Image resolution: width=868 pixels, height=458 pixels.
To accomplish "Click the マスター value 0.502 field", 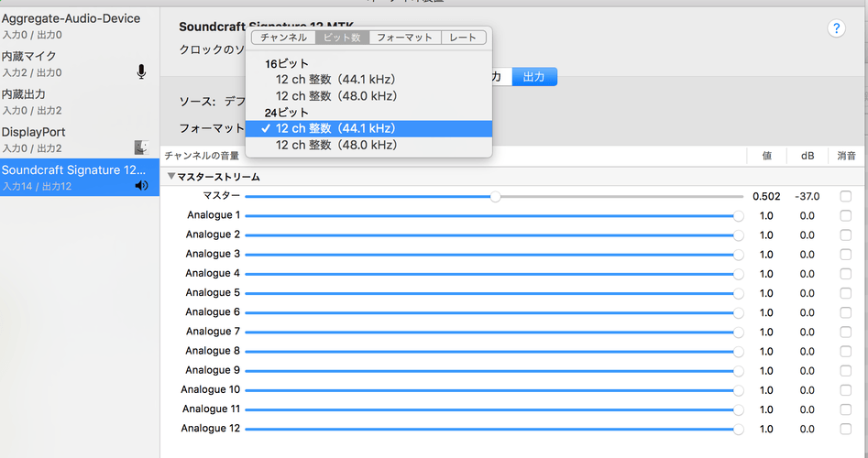I will coord(766,196).
